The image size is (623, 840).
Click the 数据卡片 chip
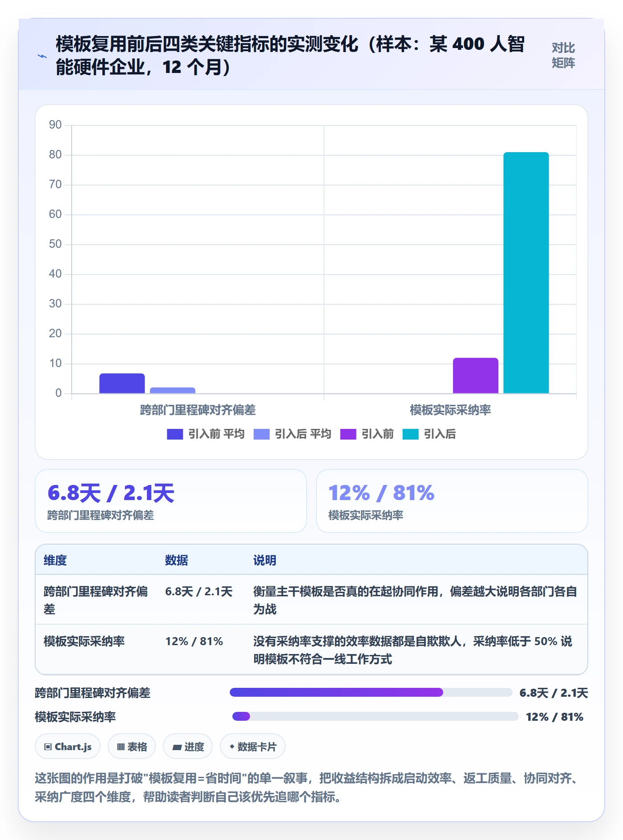pos(253,747)
